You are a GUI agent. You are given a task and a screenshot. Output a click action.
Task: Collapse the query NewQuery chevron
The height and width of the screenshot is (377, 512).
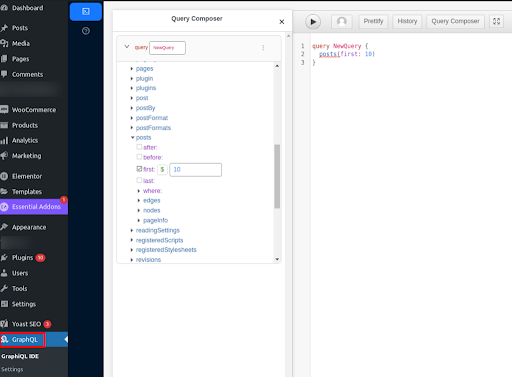(127, 47)
